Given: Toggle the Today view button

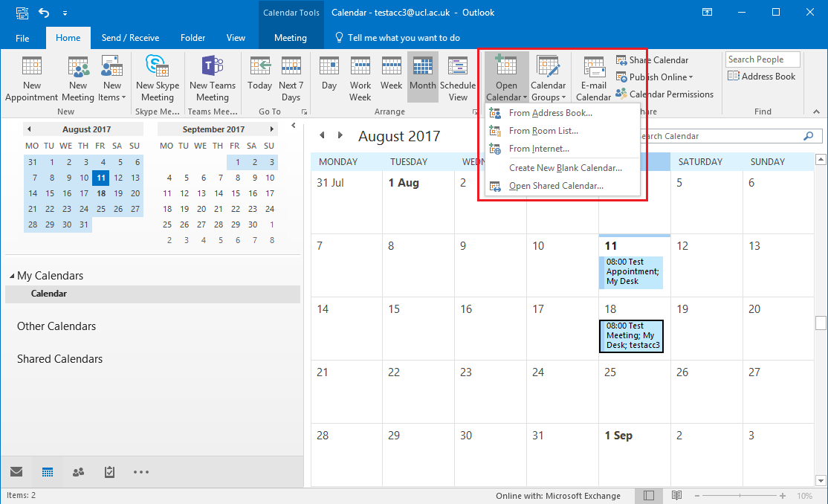Looking at the screenshot, I should [x=259, y=77].
